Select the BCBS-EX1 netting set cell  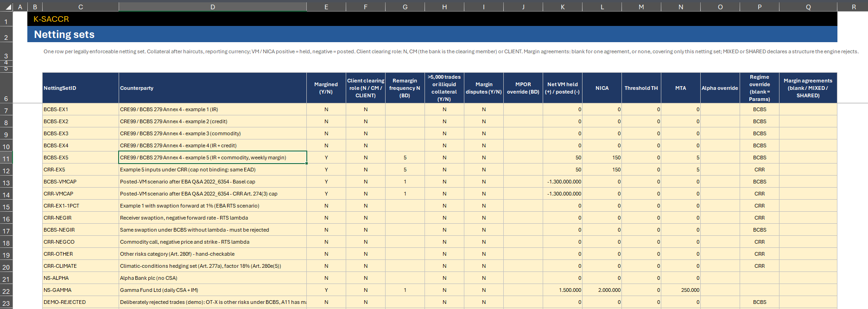pos(81,109)
